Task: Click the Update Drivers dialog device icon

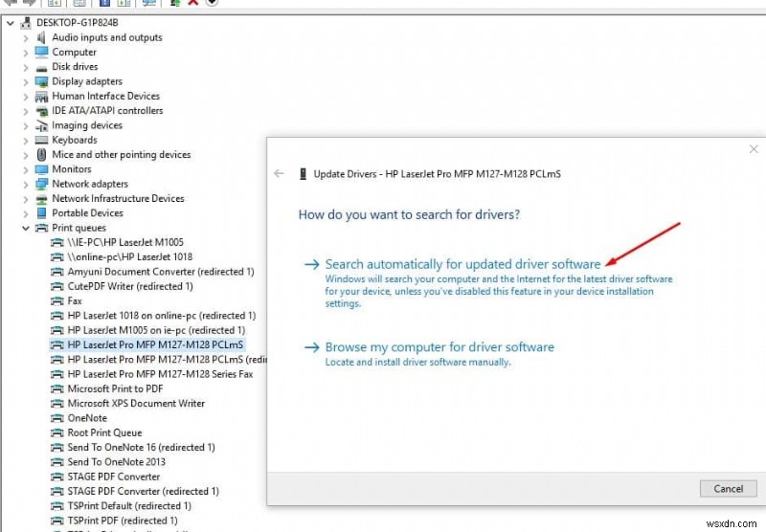Action: coord(303,174)
